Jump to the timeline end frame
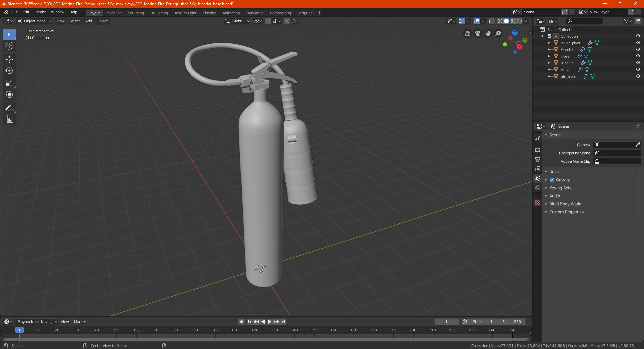Screen dimensions: 644x349 pyautogui.click(x=283, y=322)
